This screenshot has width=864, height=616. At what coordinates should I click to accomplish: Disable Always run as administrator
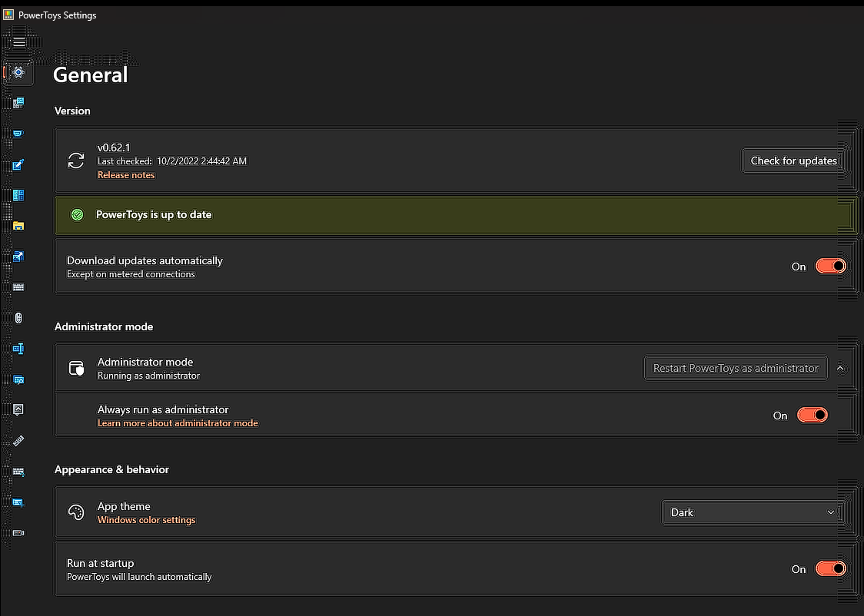[812, 415]
